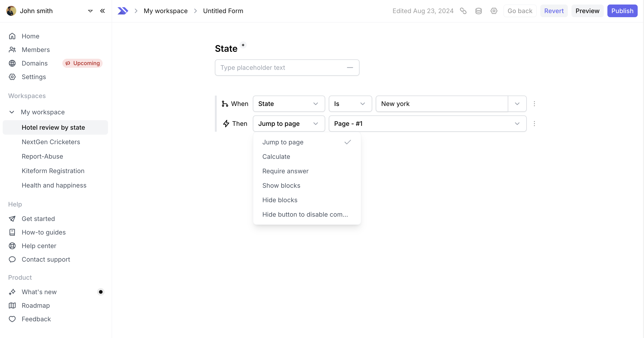Click the Go back button

(520, 11)
